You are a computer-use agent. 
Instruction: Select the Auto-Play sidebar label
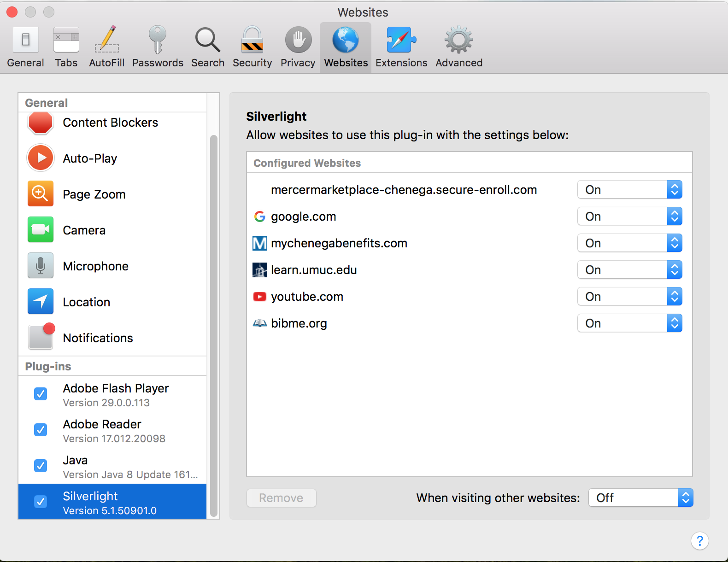point(90,158)
